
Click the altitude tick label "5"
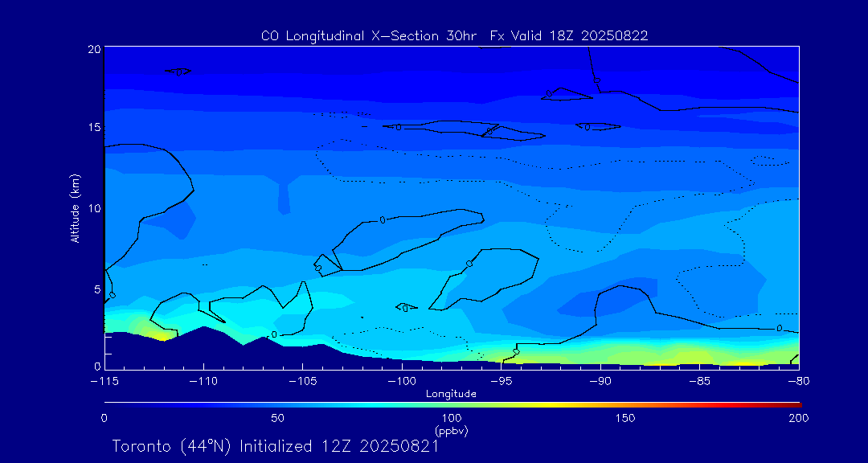(97, 289)
